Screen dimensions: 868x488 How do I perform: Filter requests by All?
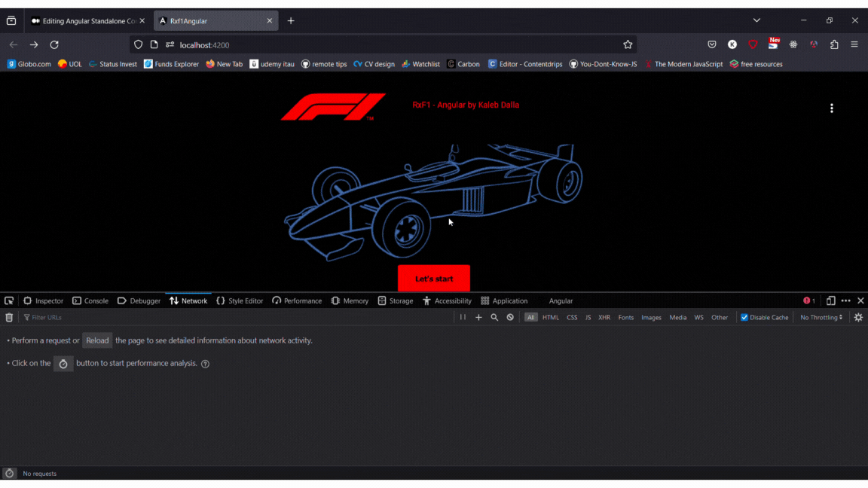pos(531,318)
